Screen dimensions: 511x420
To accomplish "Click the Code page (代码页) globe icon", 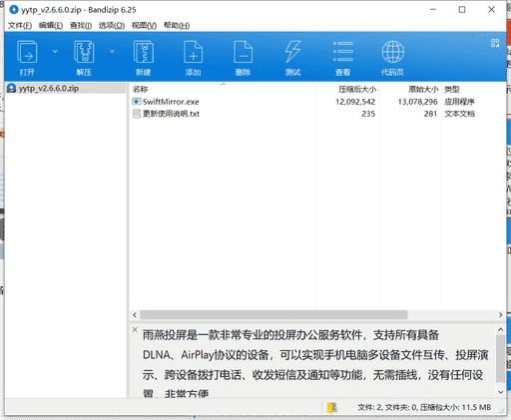I will tap(392, 52).
